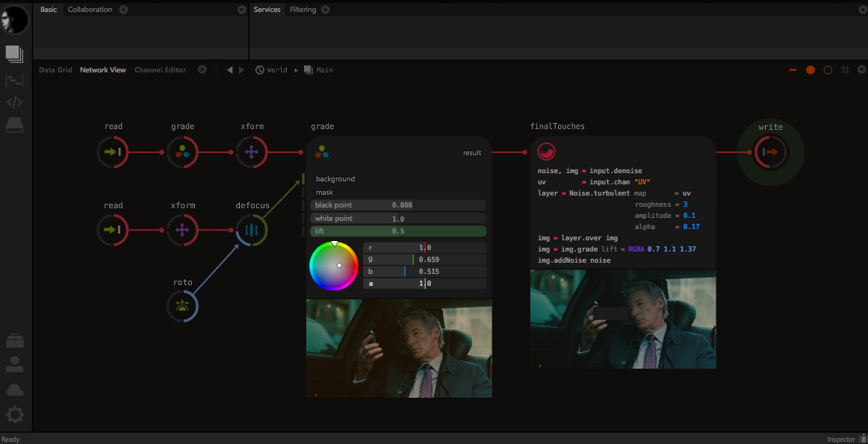The image size is (868, 444).
Task: Click the result output label on grade
Action: click(x=472, y=153)
